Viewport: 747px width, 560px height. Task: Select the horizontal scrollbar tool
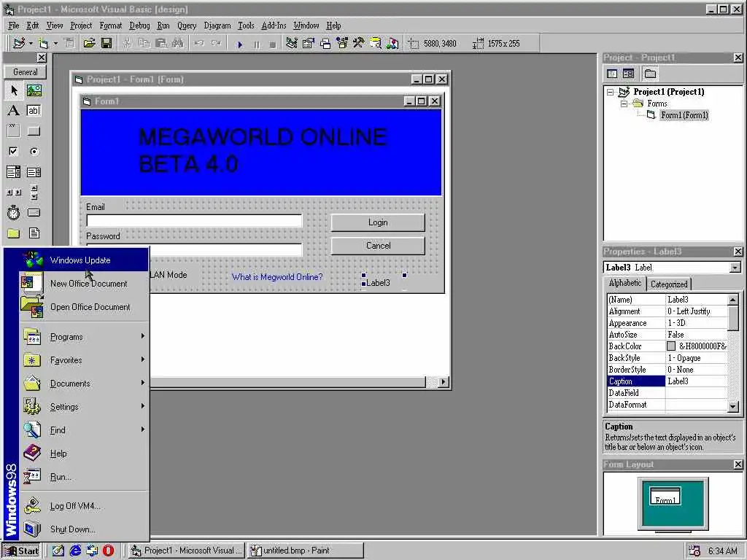14,192
